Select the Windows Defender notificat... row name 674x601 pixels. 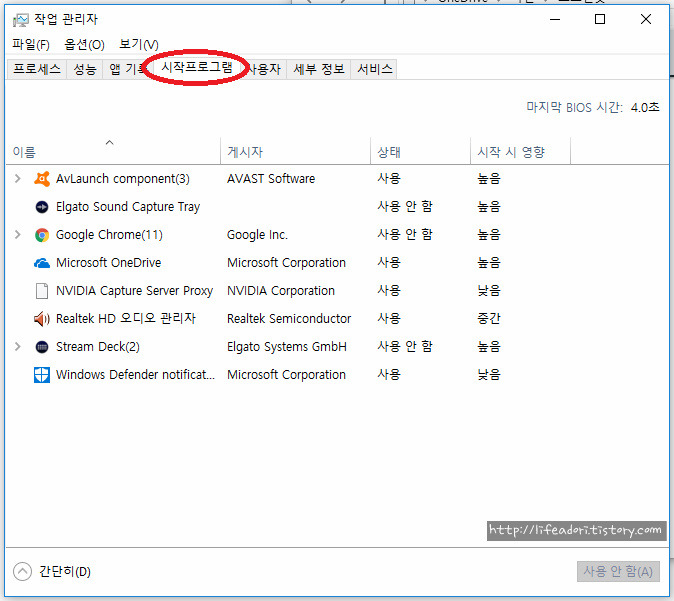coord(135,375)
